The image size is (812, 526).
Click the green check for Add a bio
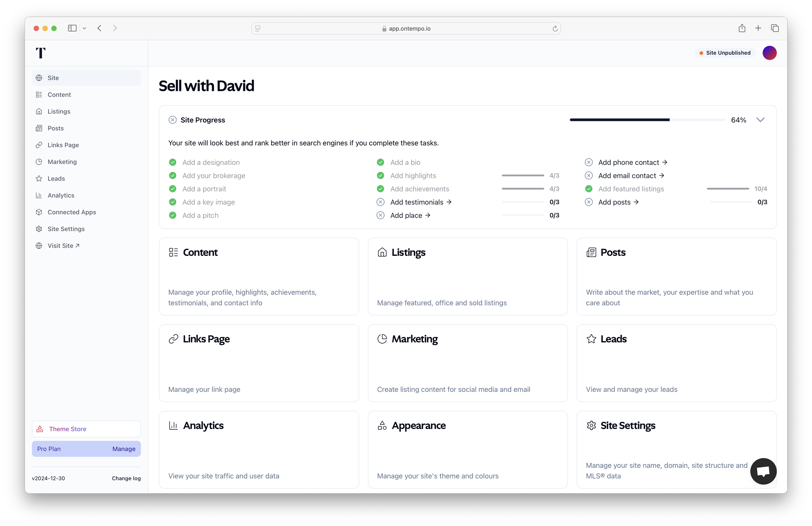(x=380, y=162)
